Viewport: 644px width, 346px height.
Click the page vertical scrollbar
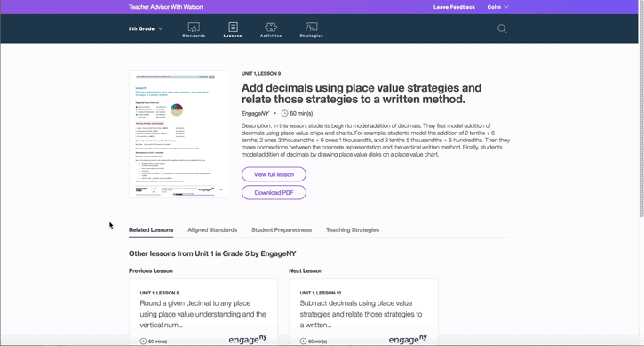641,109
